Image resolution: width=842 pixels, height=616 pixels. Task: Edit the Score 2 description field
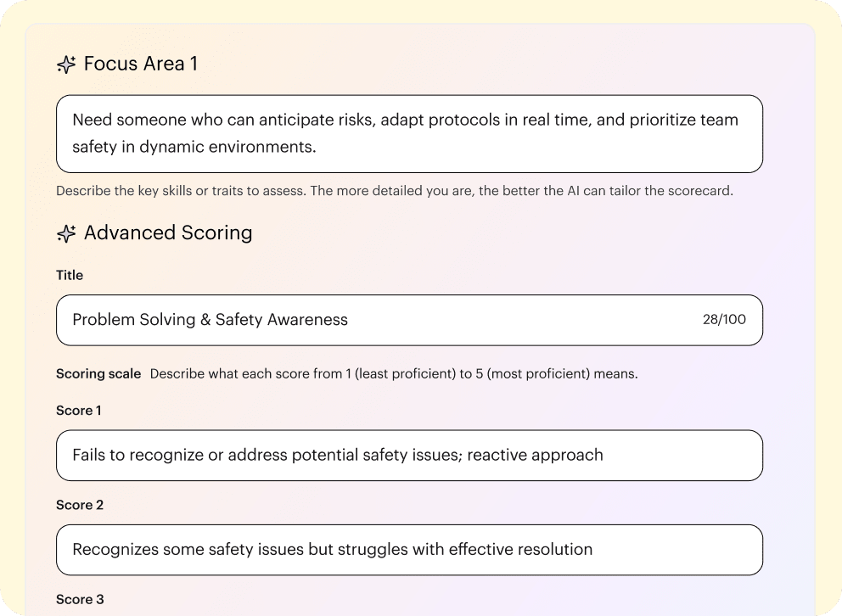(x=409, y=549)
